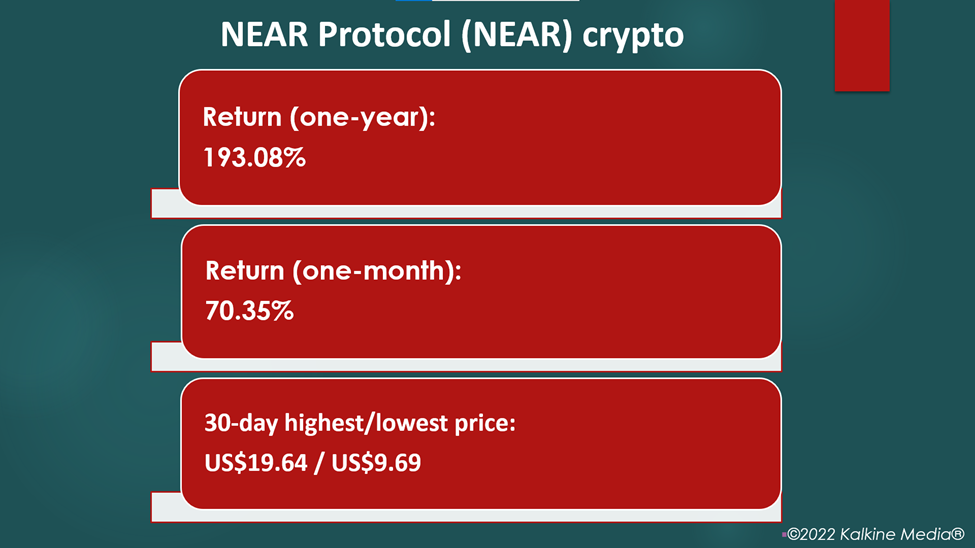Image resolution: width=975 pixels, height=548 pixels.
Task: Select the 30-day highest/lowest price label
Action: click(x=360, y=423)
